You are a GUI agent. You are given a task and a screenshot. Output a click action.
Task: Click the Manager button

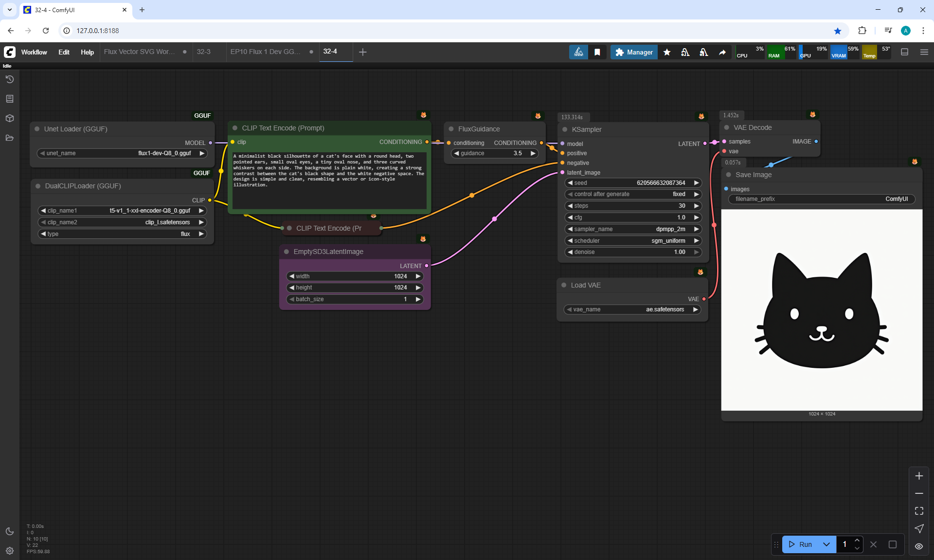pyautogui.click(x=634, y=52)
